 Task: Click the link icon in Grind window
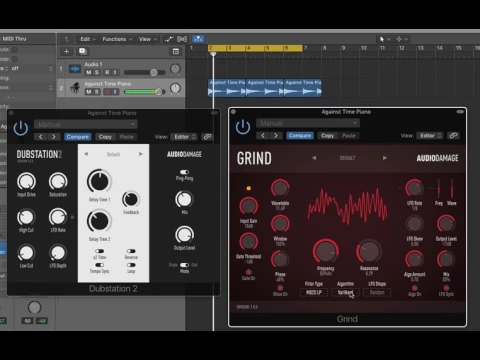(453, 136)
